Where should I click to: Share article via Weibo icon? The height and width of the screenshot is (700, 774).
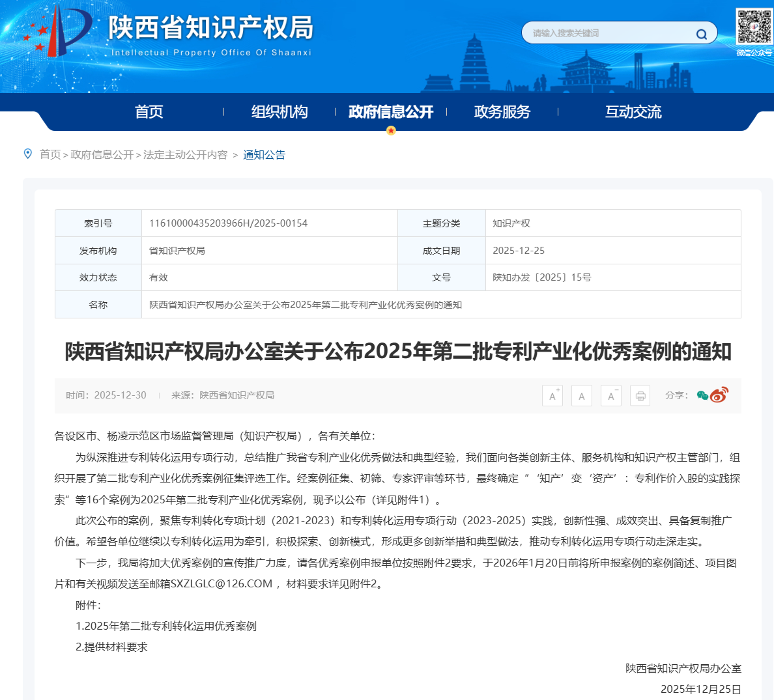(x=719, y=395)
